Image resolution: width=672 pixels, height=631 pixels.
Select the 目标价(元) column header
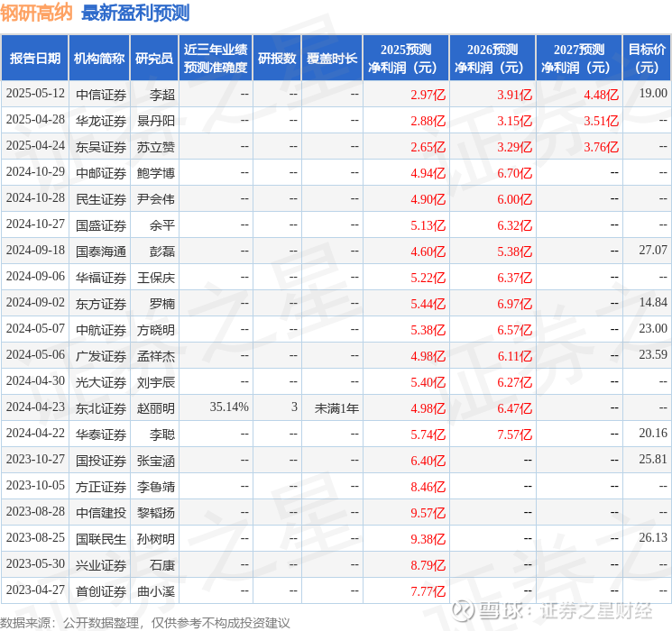[647, 59]
